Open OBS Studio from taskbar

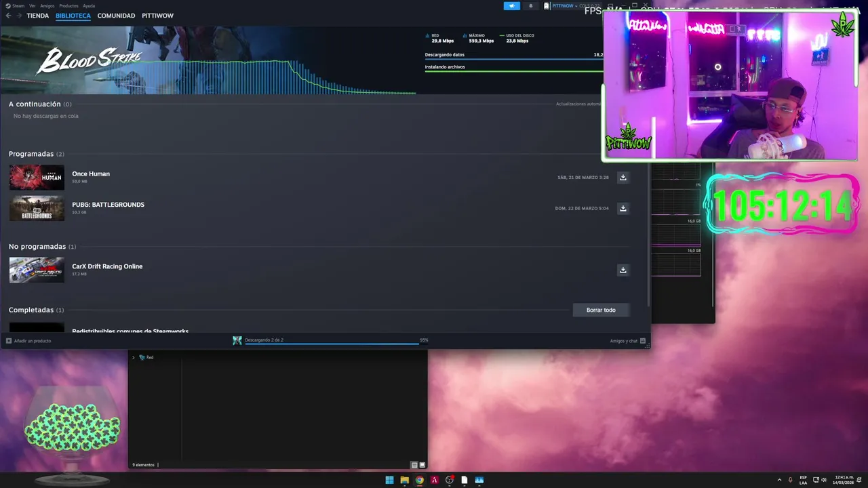click(449, 480)
